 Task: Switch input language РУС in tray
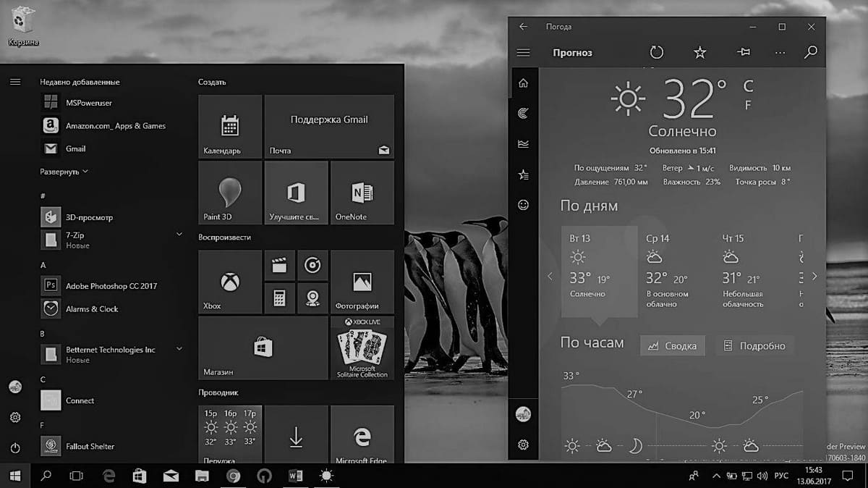(782, 476)
